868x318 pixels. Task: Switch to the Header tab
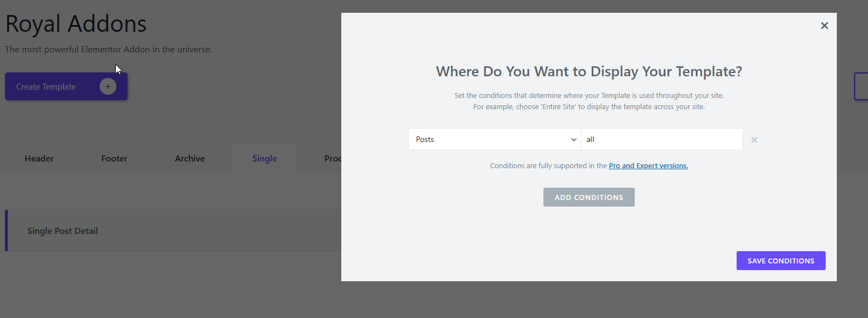point(39,158)
